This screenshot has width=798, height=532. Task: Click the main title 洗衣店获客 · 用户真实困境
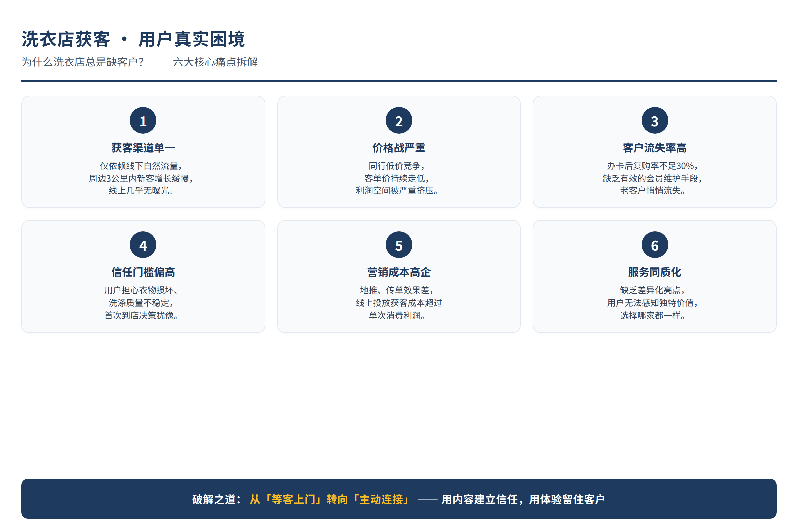point(133,39)
